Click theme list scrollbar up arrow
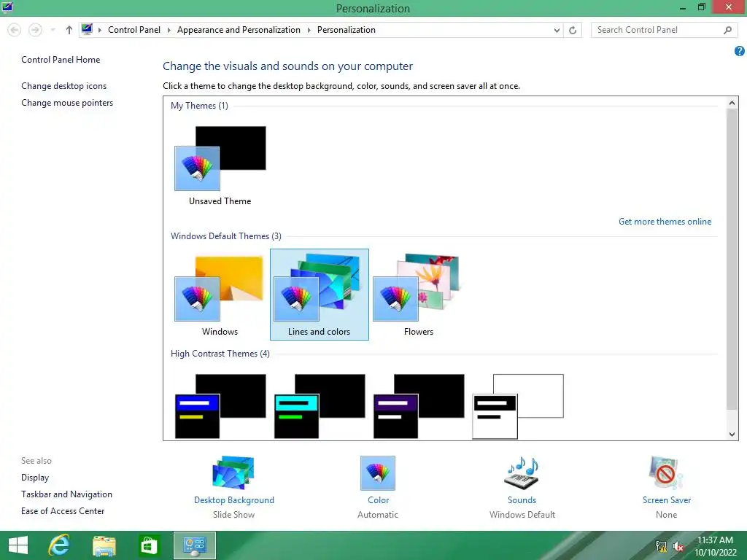 point(732,102)
